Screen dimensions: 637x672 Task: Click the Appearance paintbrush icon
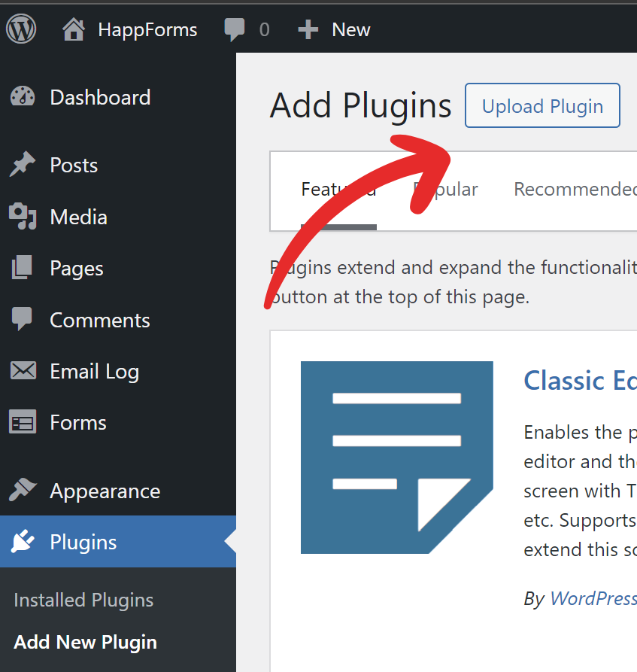pos(23,489)
